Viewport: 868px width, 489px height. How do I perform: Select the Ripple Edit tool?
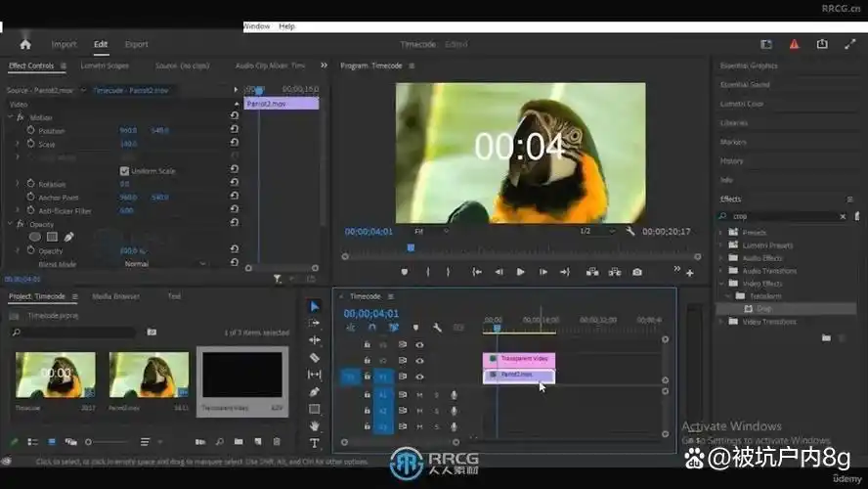click(315, 340)
